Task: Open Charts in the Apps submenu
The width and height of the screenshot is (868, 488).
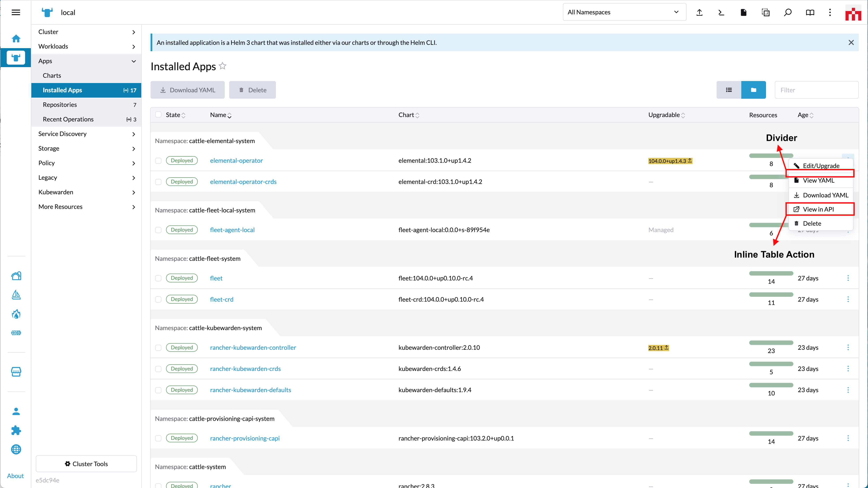Action: (x=86, y=76)
